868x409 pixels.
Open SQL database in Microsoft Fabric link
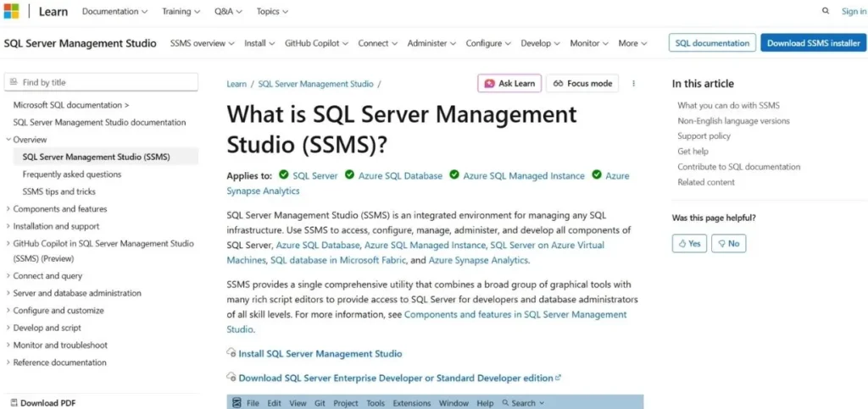(x=339, y=260)
